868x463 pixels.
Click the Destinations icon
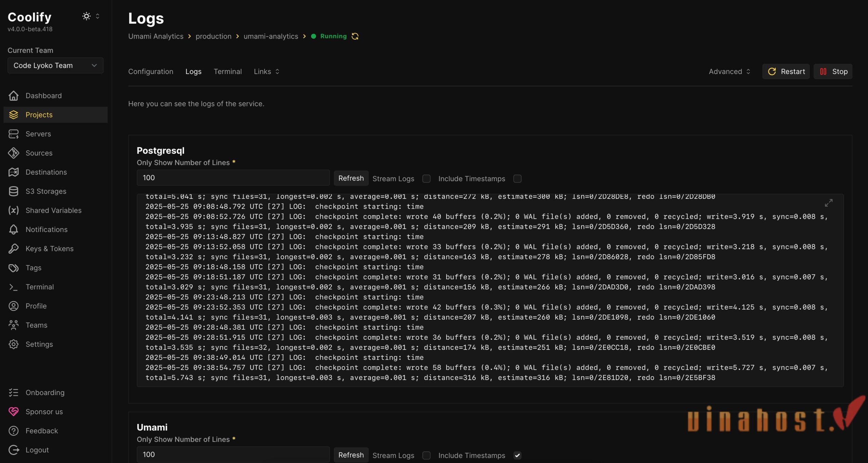tap(14, 172)
